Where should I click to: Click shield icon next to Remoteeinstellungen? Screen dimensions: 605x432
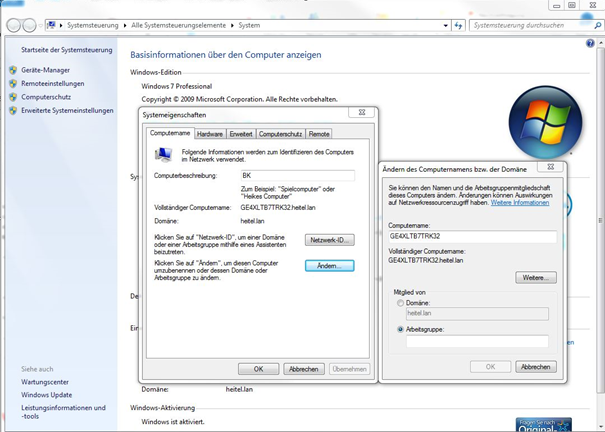[13, 84]
